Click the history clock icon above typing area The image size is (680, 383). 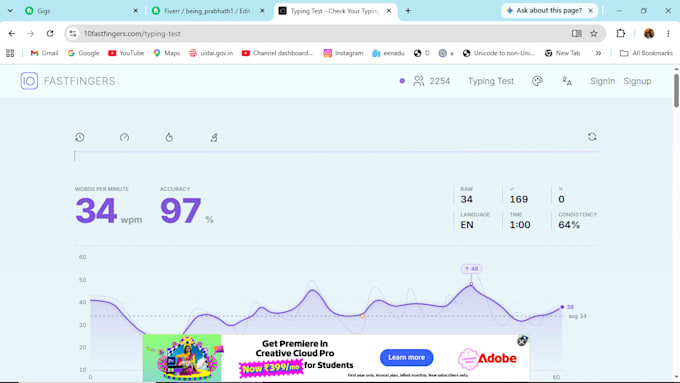click(x=80, y=137)
